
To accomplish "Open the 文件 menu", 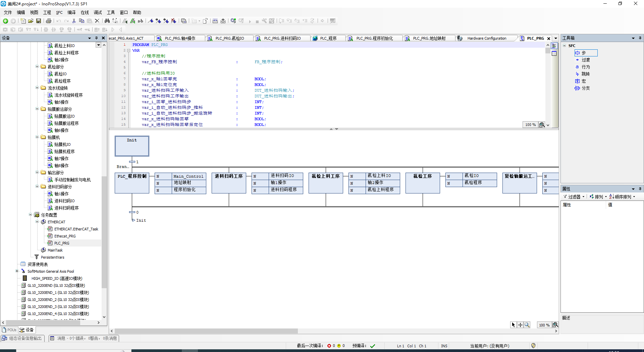I will click(8, 12).
